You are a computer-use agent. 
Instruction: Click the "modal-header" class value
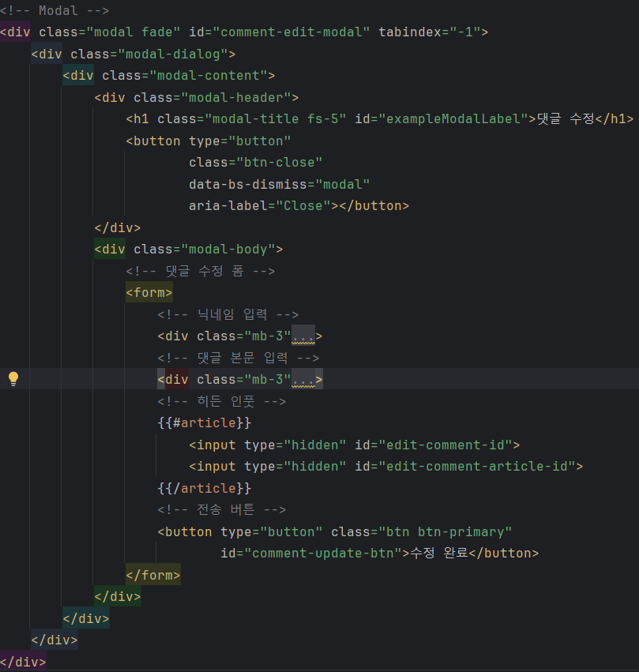pos(236,98)
